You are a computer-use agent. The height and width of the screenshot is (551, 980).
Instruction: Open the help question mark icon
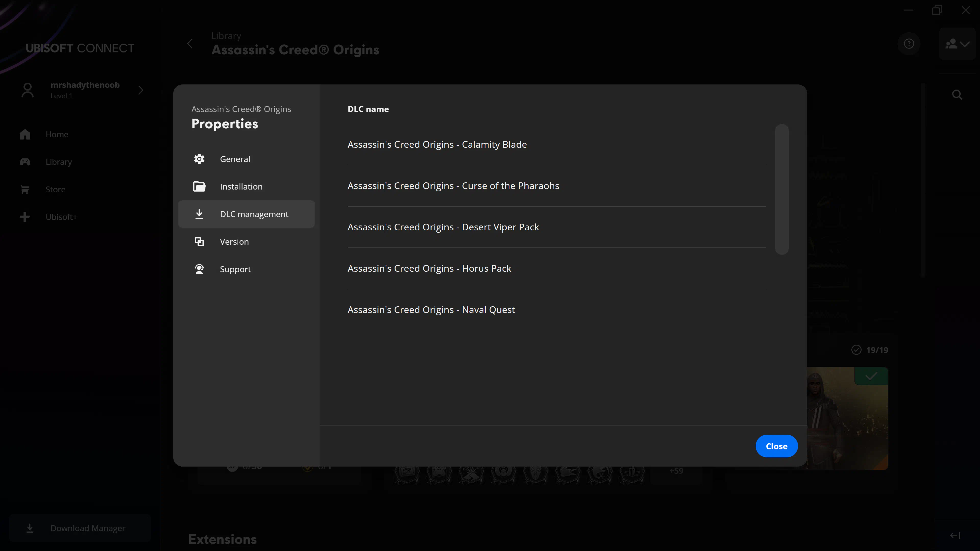click(909, 44)
